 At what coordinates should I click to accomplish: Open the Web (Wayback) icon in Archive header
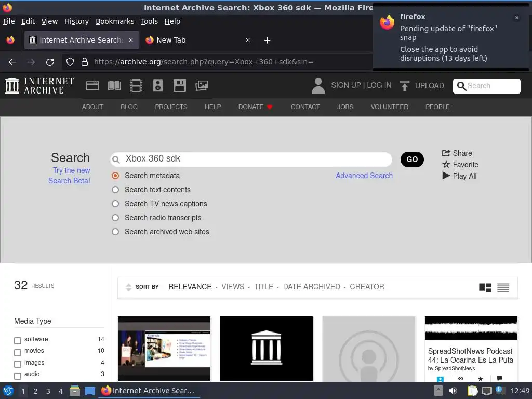[92, 86]
